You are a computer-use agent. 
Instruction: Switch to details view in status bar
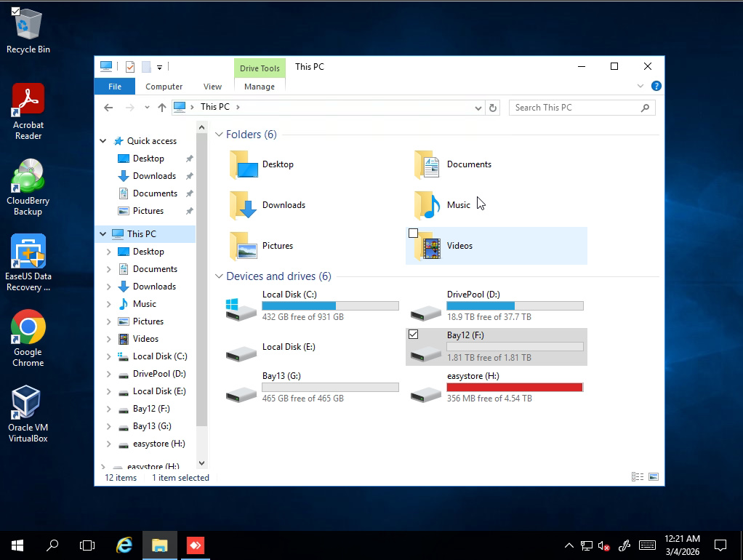[638, 476]
